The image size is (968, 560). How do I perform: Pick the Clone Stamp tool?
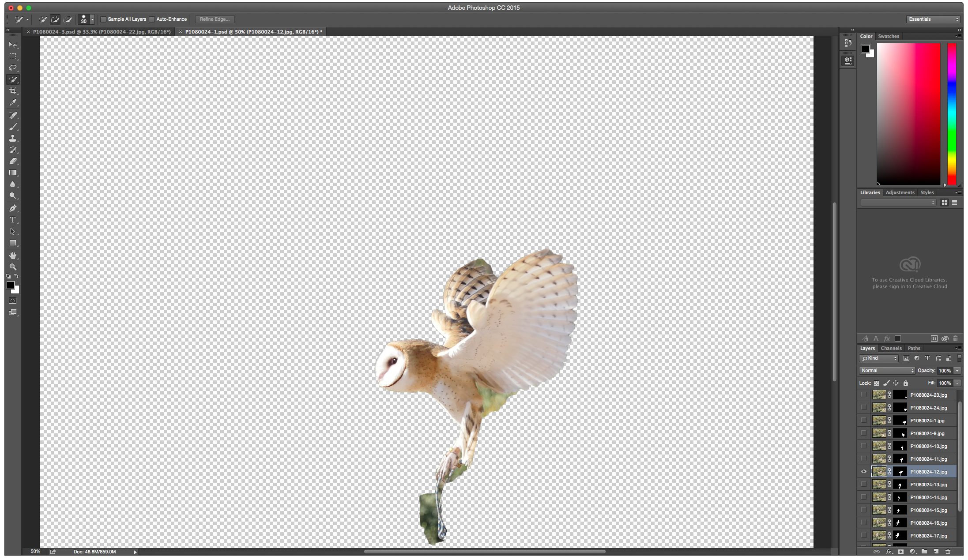click(x=13, y=138)
